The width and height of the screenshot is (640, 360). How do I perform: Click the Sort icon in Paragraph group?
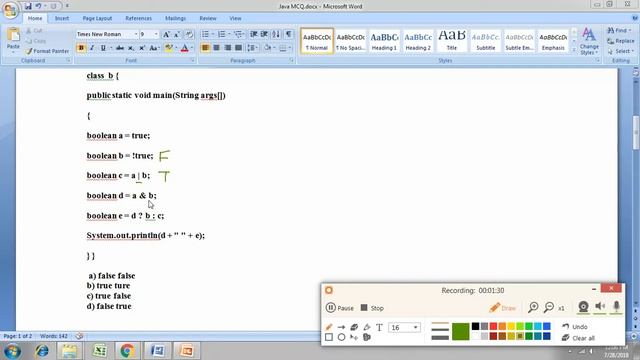coord(276,34)
